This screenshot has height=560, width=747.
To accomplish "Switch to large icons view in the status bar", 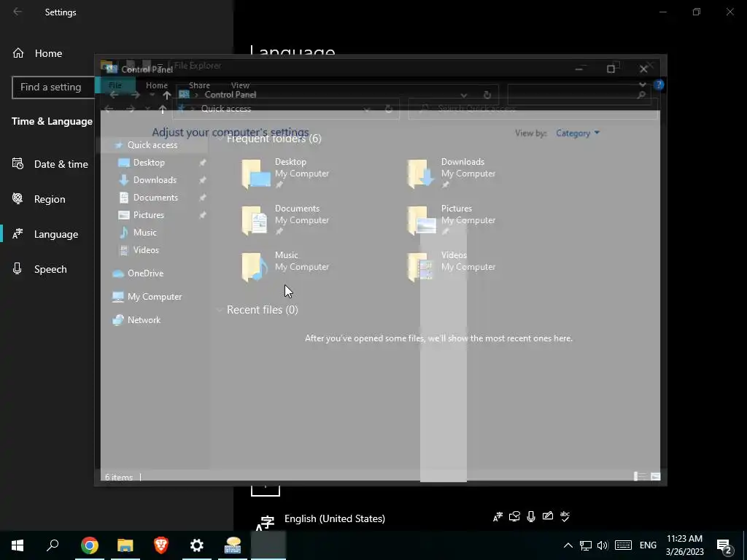I will coord(656,476).
